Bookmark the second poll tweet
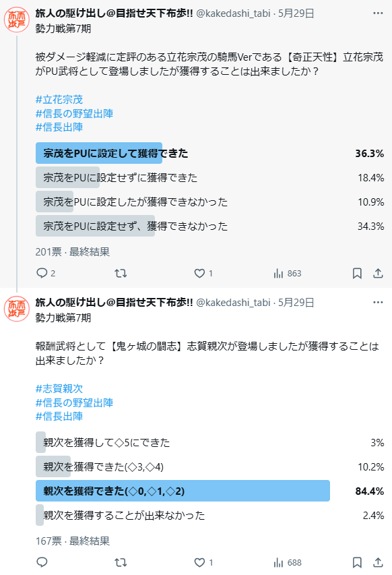Image resolution: width=392 pixels, height=575 pixels. click(x=357, y=562)
